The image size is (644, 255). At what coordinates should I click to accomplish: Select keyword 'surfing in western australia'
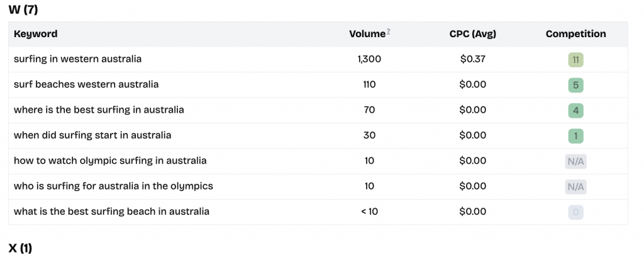pos(77,59)
